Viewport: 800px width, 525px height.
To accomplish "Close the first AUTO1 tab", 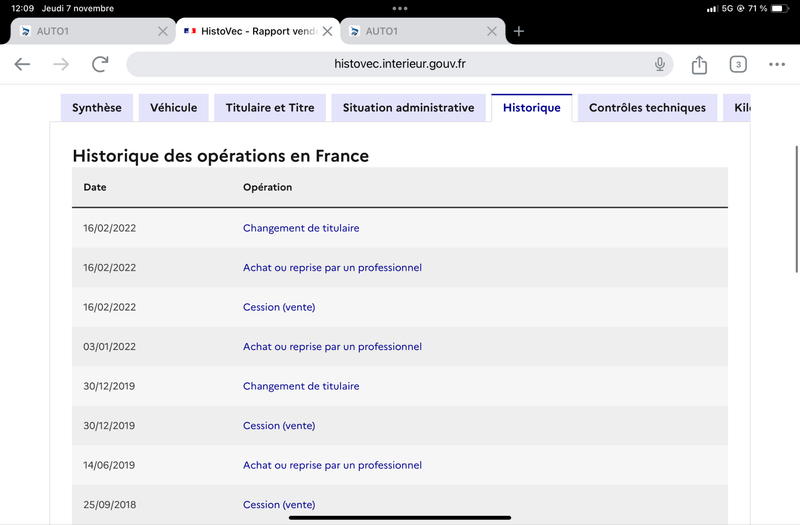I will (163, 31).
